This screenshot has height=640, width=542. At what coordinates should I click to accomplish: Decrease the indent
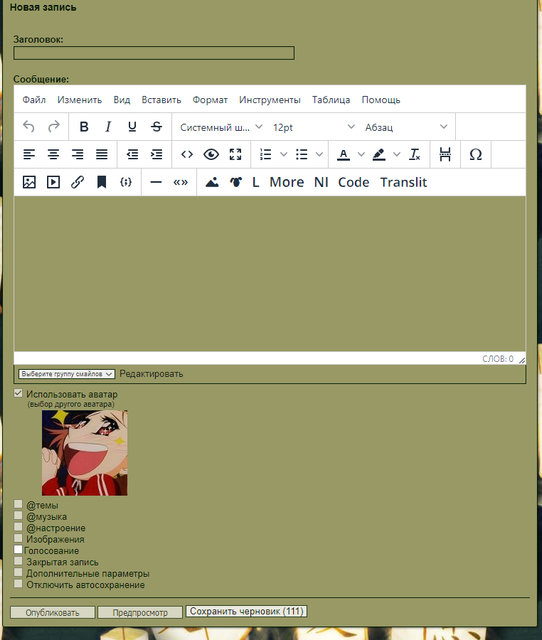tap(132, 154)
